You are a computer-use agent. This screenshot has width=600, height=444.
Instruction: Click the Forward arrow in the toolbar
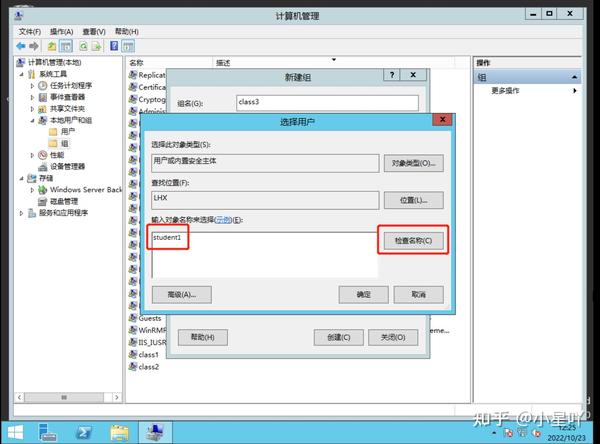tap(34, 46)
